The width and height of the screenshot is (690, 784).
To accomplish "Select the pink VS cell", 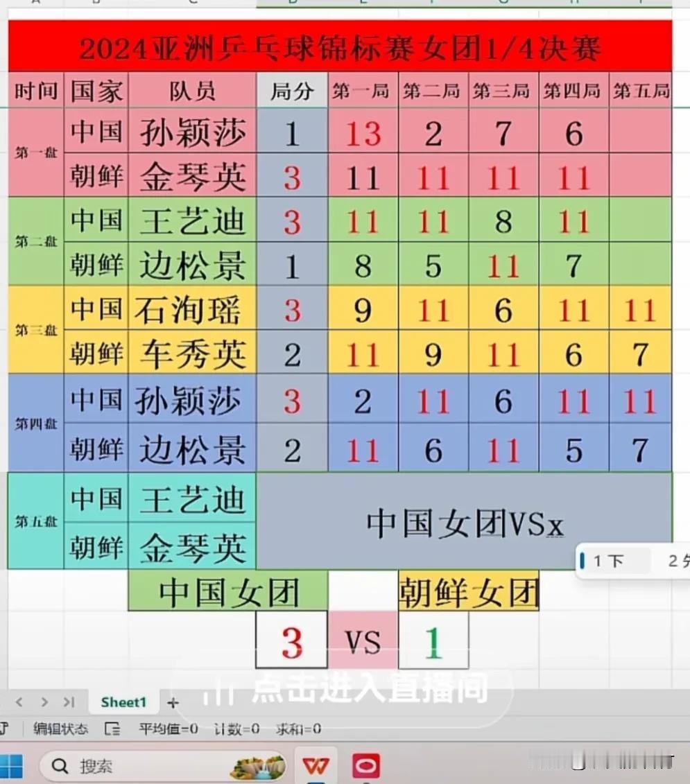I will tap(363, 641).
